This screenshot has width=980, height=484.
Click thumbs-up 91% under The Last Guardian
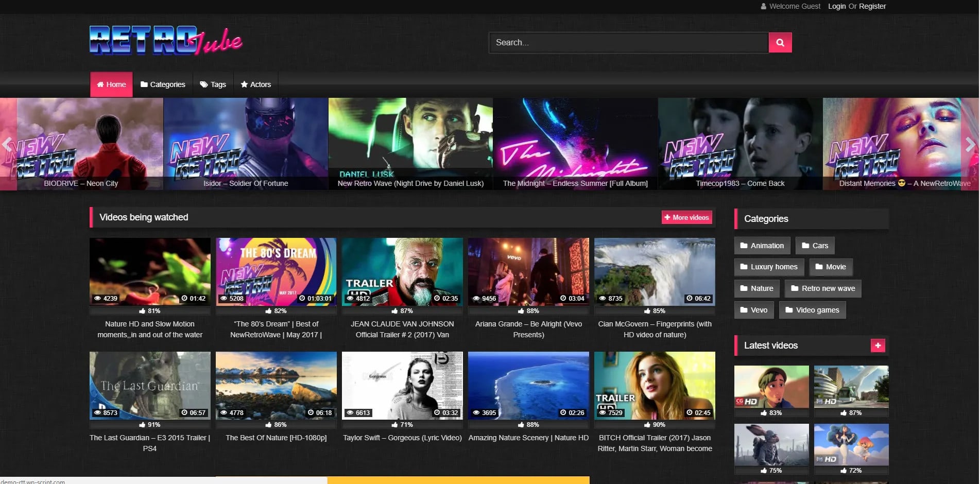(150, 425)
